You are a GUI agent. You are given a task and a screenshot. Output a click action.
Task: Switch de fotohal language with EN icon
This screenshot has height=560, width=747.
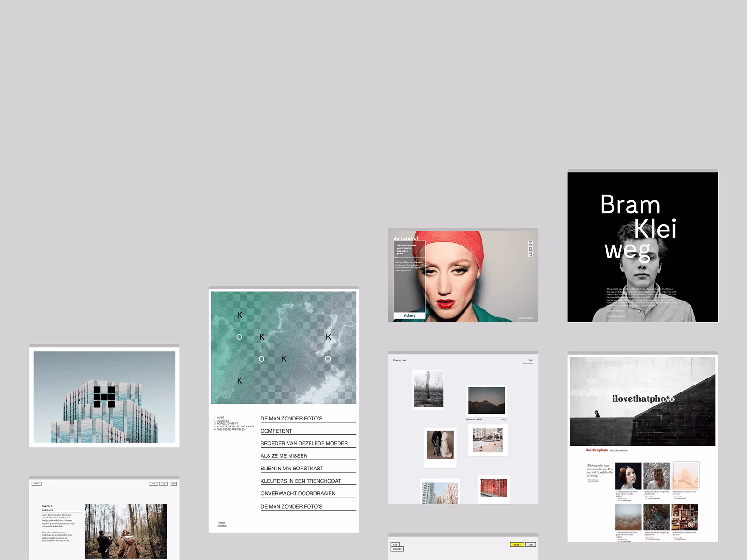(530, 243)
